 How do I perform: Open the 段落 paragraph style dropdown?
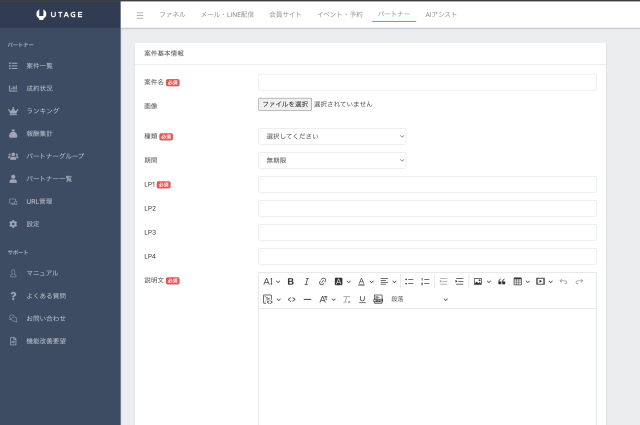click(x=419, y=299)
